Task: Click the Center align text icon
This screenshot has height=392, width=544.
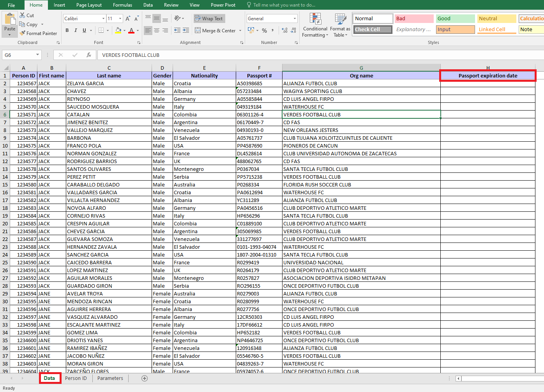Action: (157, 30)
